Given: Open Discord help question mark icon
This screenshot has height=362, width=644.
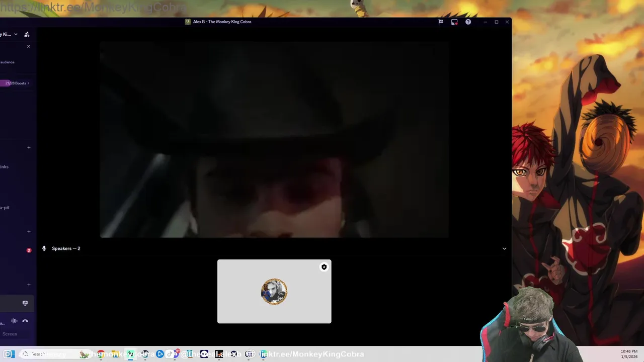Looking at the screenshot, I should 468,22.
